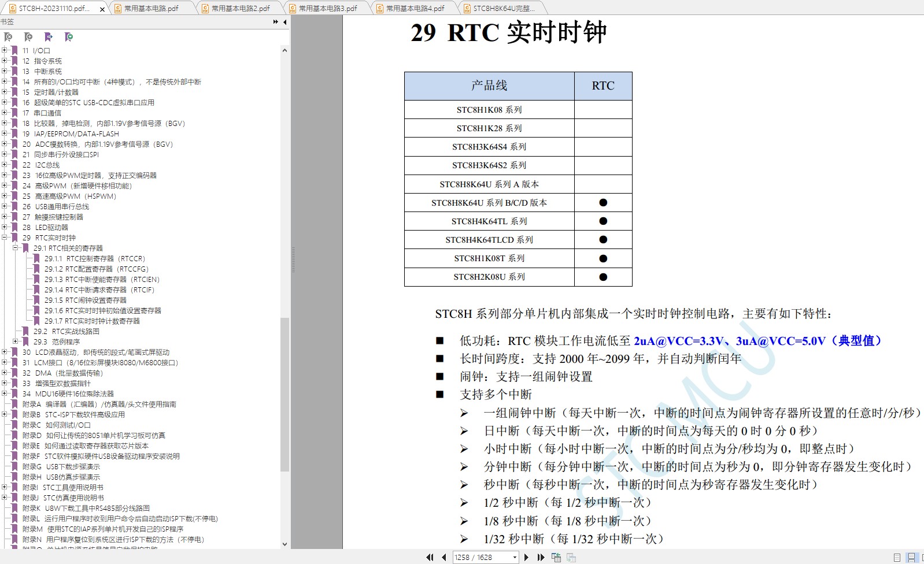This screenshot has width=924, height=564.
Task: Click the 书签 panel title
Action: click(x=7, y=22)
